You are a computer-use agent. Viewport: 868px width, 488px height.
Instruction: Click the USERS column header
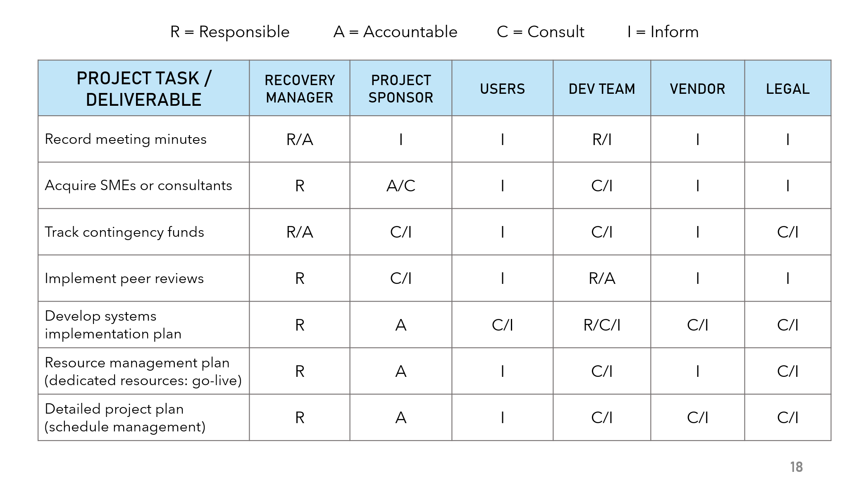(502, 88)
